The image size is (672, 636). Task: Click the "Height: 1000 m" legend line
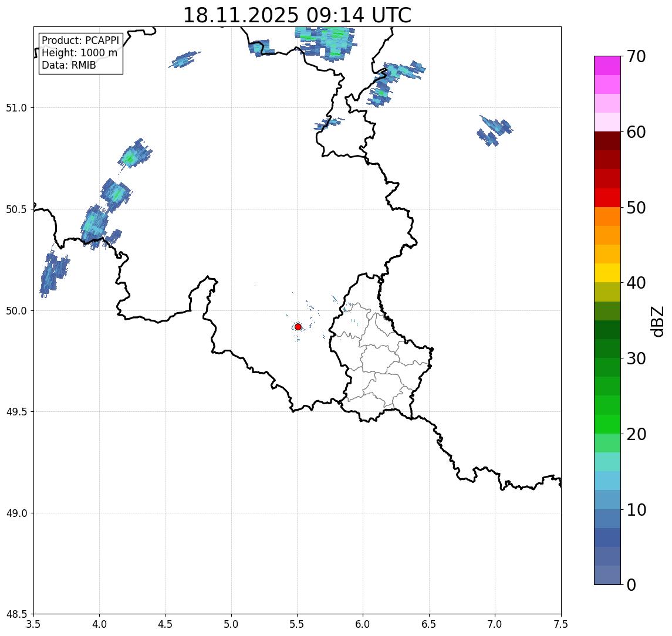click(79, 53)
